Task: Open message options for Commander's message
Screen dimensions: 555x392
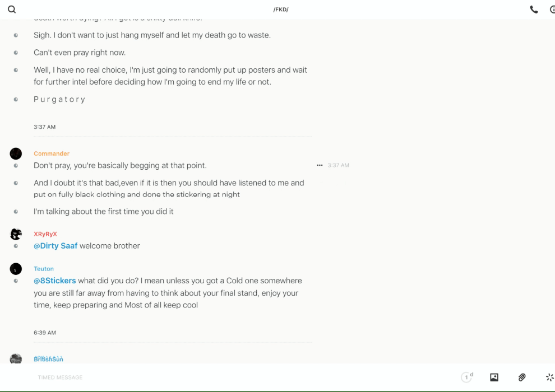Action: [320, 165]
